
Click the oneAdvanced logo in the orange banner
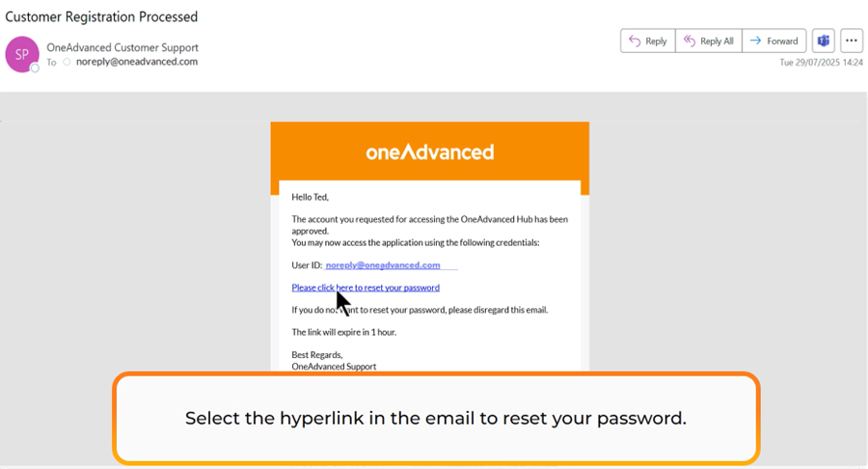click(429, 152)
